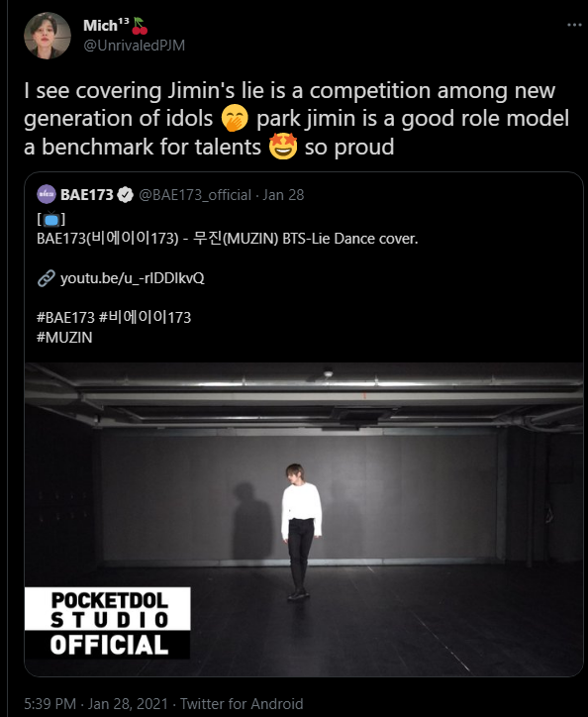Click the BAE173 verified badge
This screenshot has height=717, width=588.
point(125,195)
